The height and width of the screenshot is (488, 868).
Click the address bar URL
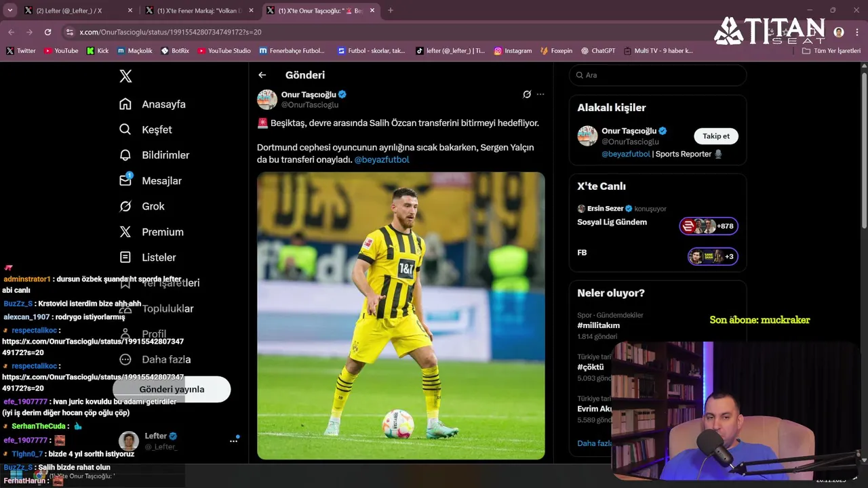point(170,32)
